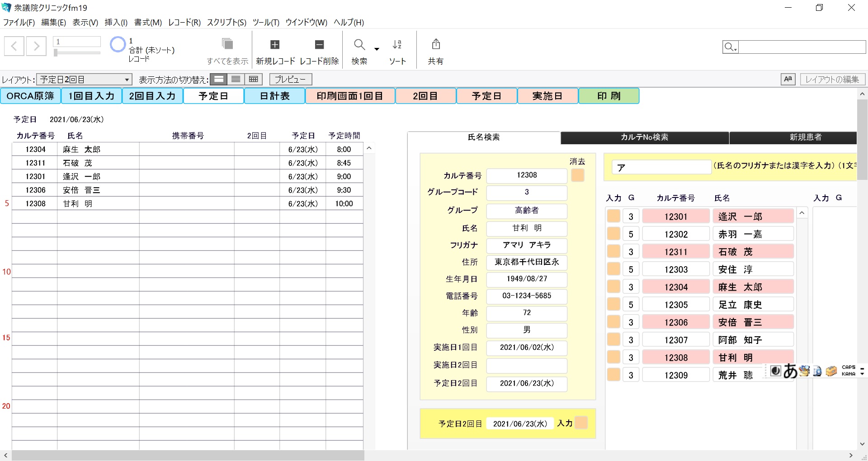
Task: Select the 氏名検索 tab
Action: pyautogui.click(x=484, y=137)
